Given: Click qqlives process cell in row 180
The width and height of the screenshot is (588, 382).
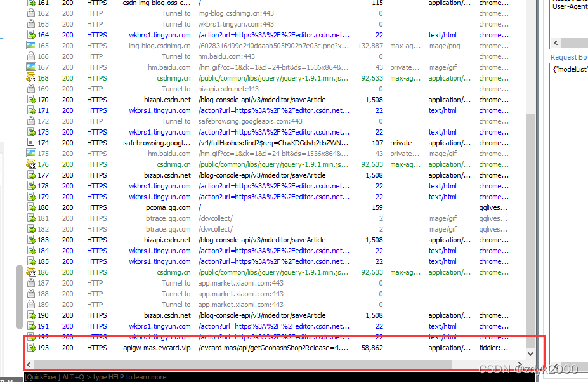Looking at the screenshot, I should 493,207.
